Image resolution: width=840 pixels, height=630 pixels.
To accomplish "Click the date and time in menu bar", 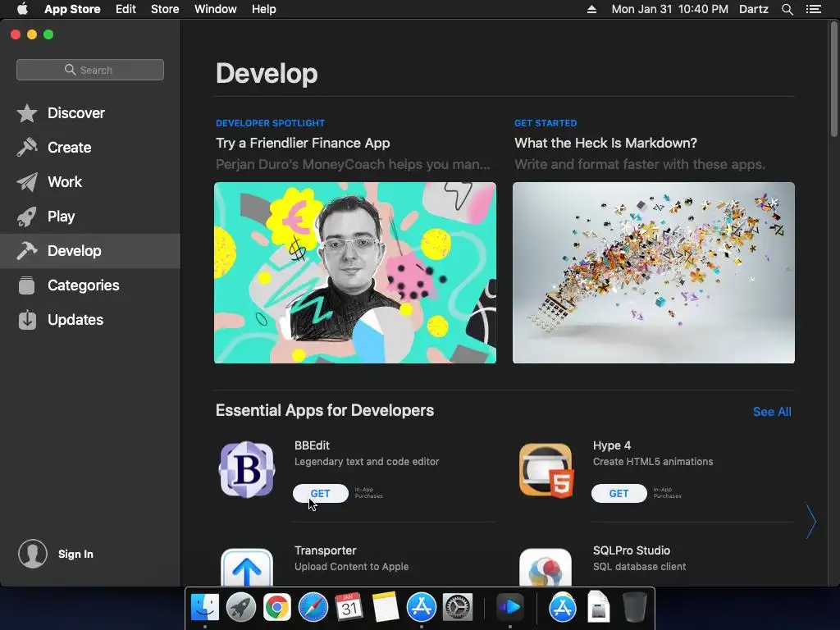I will click(x=669, y=9).
